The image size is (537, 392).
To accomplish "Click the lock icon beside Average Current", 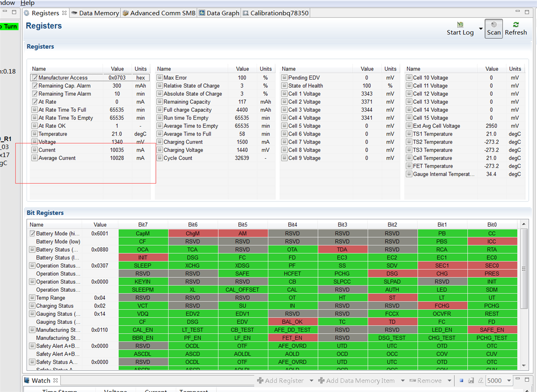I will coord(34,158).
